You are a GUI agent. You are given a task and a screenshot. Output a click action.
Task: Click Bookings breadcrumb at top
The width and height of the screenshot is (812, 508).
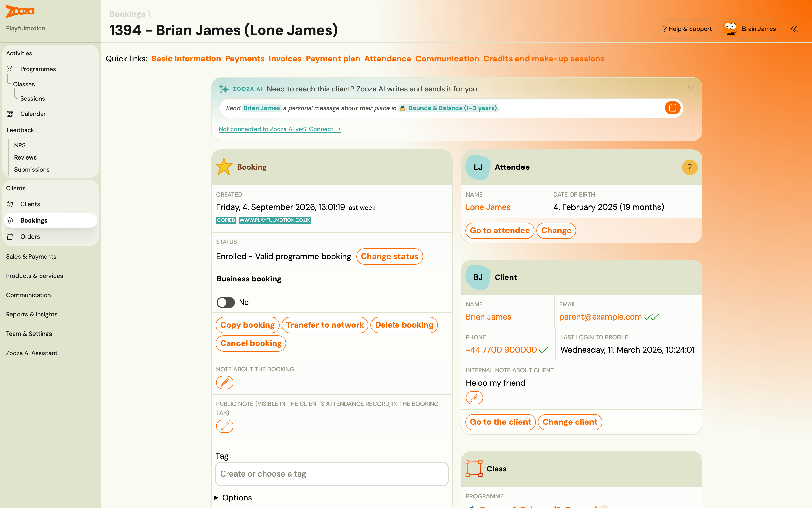point(127,14)
